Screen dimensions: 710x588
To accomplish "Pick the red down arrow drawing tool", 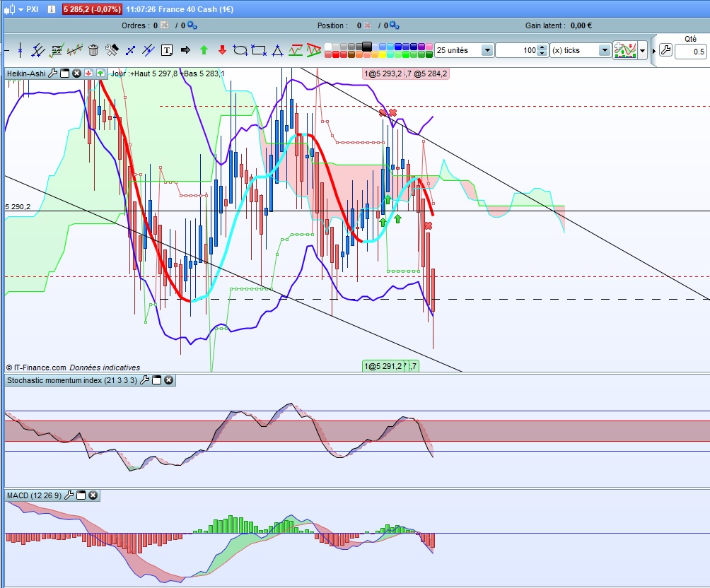I will point(222,50).
